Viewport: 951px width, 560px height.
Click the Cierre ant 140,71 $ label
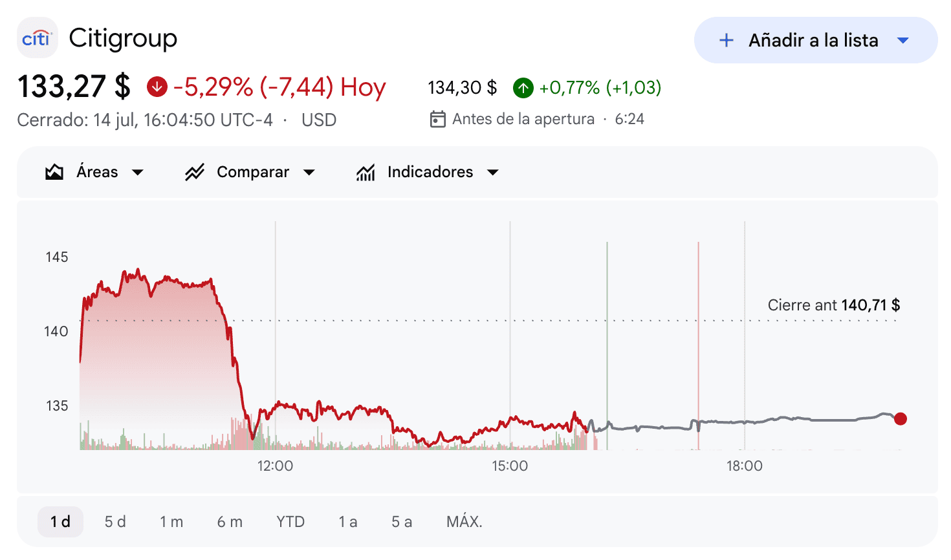[x=834, y=305]
